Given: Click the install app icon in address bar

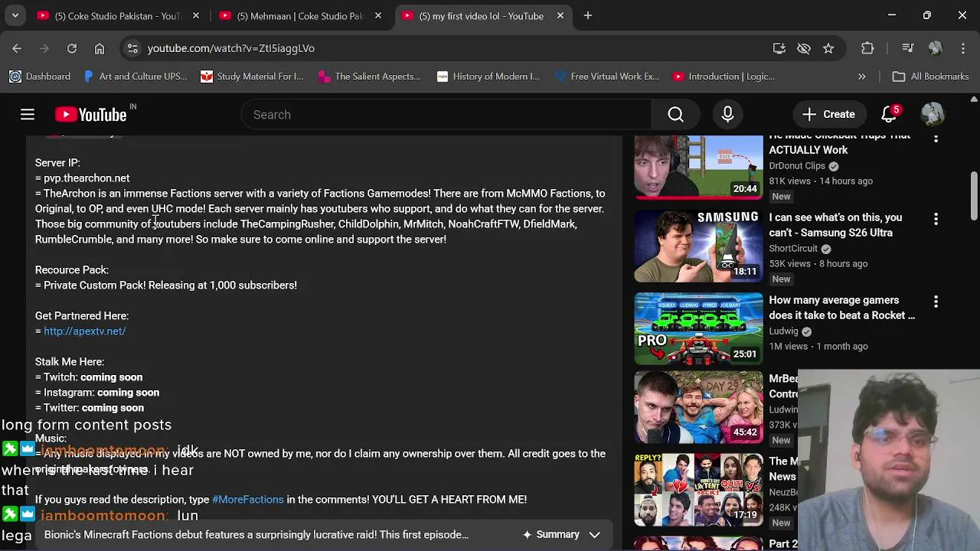Looking at the screenshot, I should (779, 48).
